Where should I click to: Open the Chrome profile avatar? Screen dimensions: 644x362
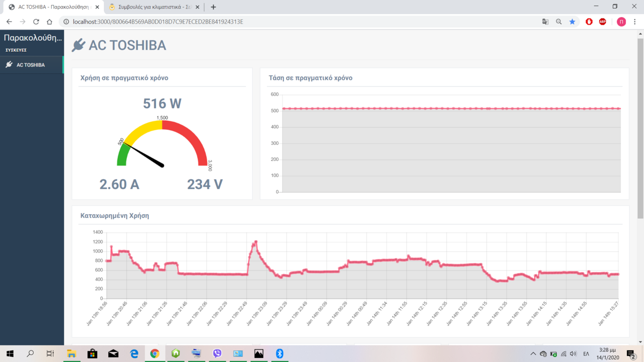click(x=621, y=22)
